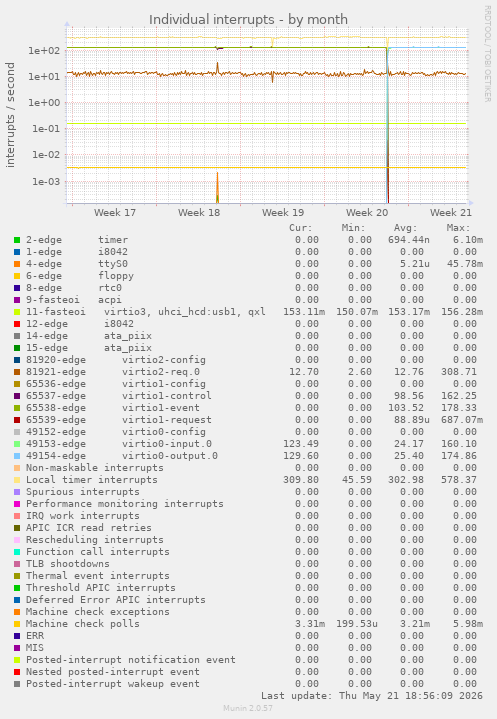This screenshot has height=719, width=497.
Task: Click the green 2-edge timer color swatch
Action: (17, 240)
